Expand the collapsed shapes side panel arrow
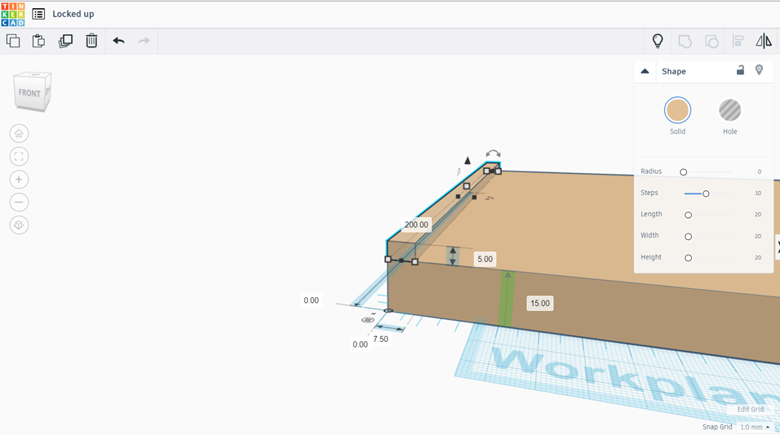Screen dimensions: 780x435 [778, 247]
